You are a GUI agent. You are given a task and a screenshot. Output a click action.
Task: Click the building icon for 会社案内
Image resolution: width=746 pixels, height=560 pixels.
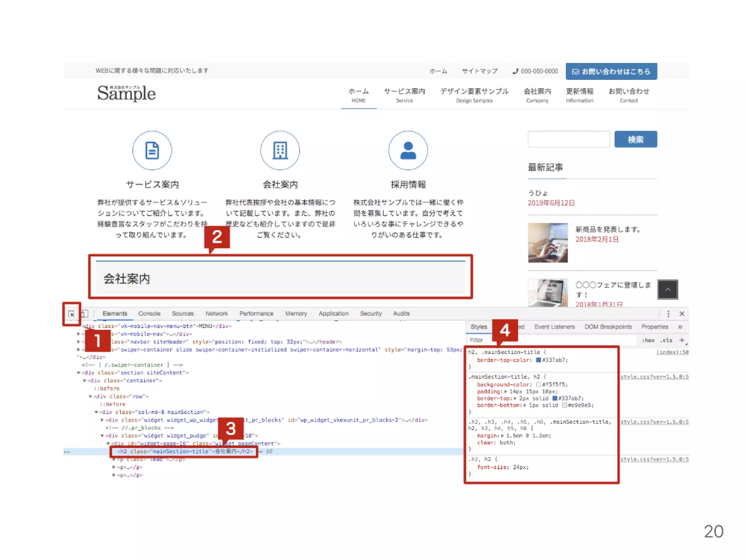[x=280, y=150]
